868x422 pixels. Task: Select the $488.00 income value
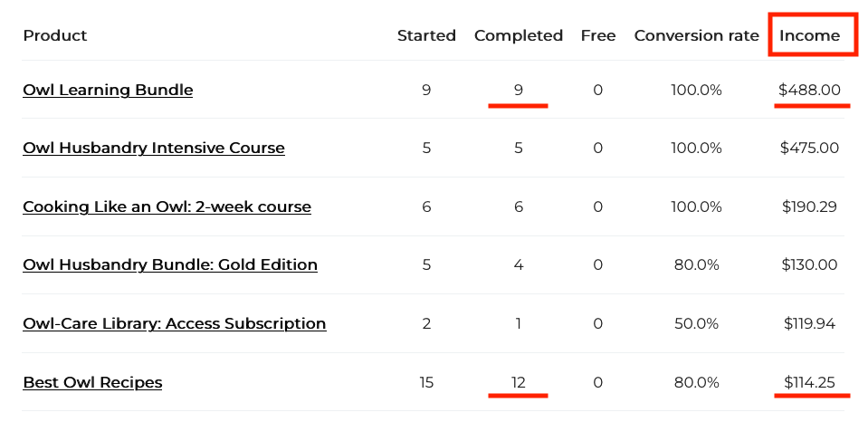(x=809, y=91)
